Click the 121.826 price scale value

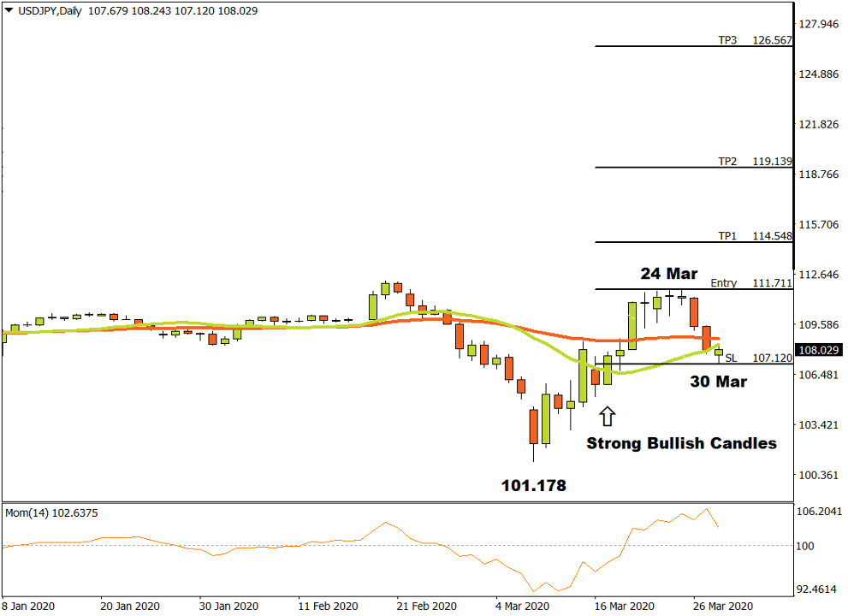click(x=819, y=124)
